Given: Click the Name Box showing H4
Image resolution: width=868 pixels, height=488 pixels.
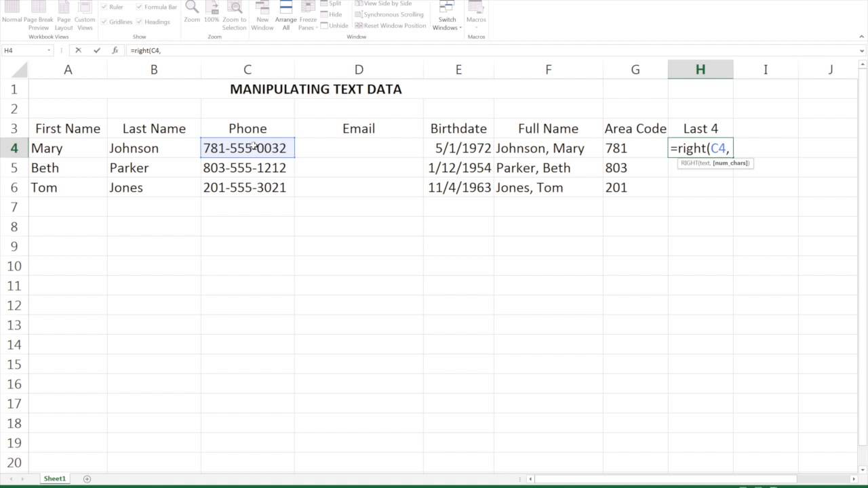Looking at the screenshot, I should pos(24,50).
